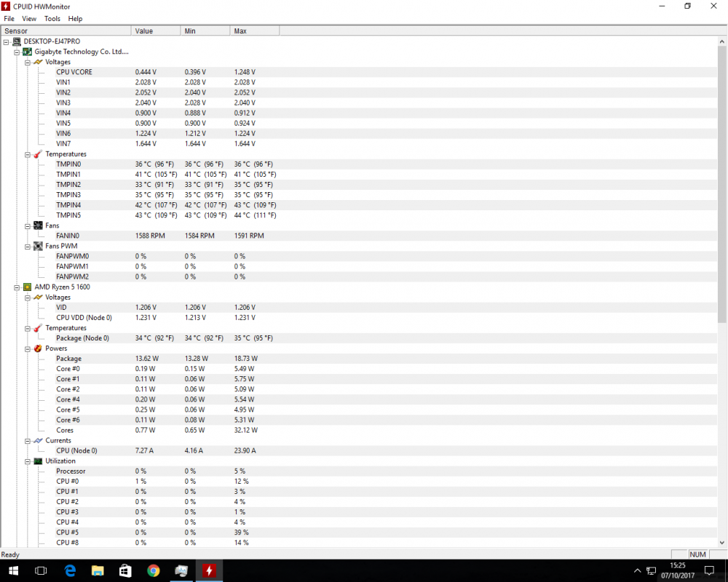The height and width of the screenshot is (582, 728).
Task: Click the Gigabyte motherboard icon
Action: [28, 52]
